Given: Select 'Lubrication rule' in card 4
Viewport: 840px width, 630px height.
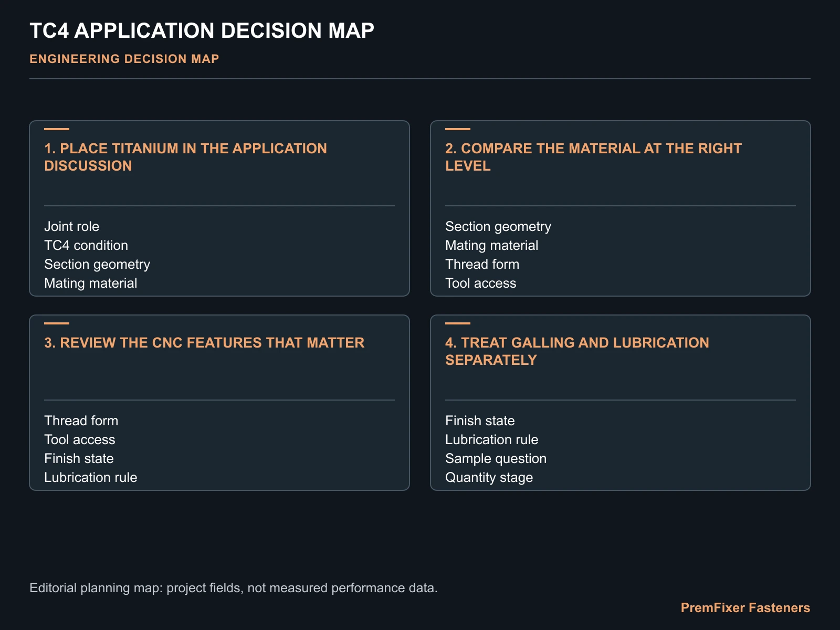Looking at the screenshot, I should pyautogui.click(x=492, y=439).
